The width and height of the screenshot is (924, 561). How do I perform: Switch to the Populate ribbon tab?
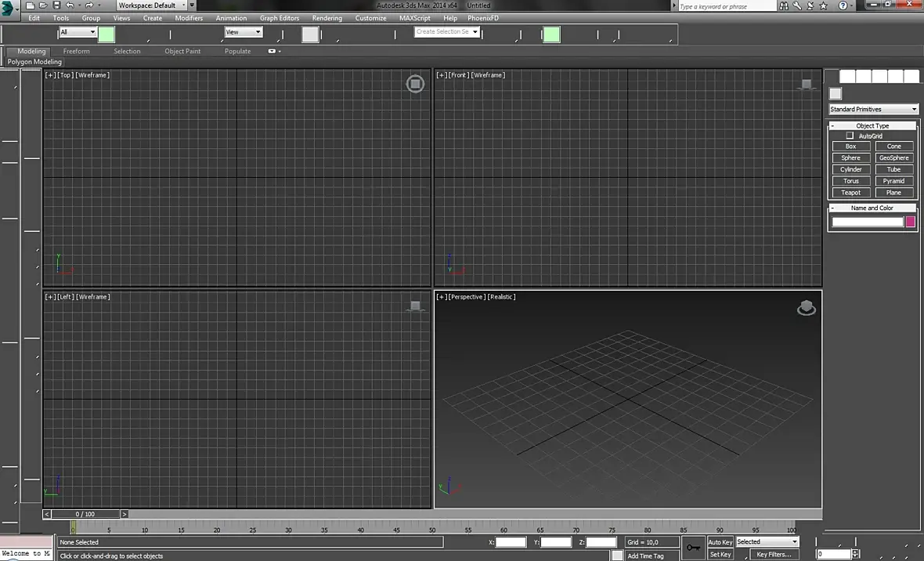pyautogui.click(x=237, y=52)
